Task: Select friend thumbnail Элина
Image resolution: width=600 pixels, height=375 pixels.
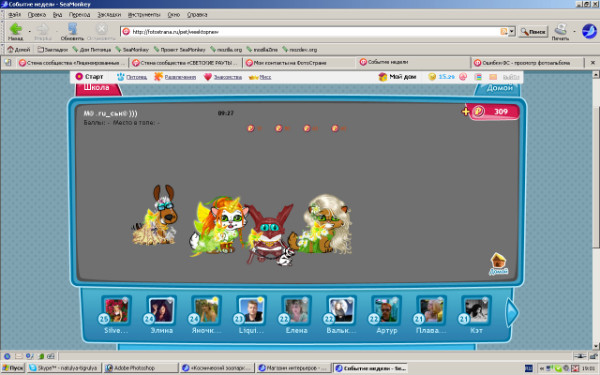Action: 161,310
